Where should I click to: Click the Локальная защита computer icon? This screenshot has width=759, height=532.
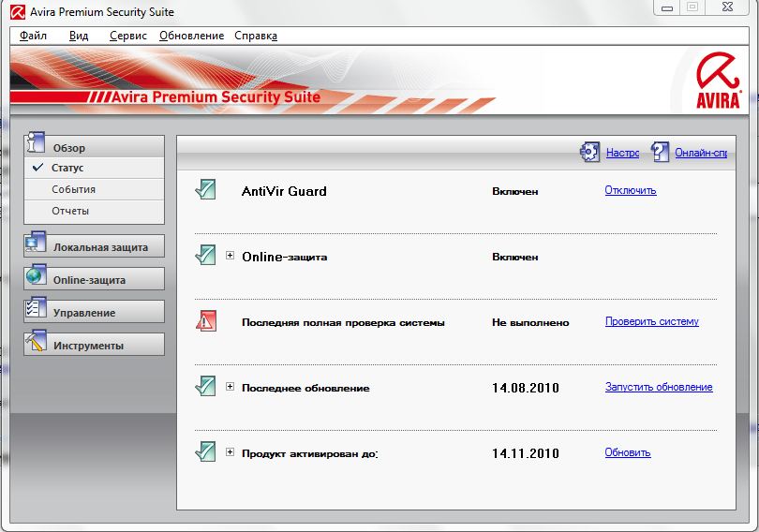[36, 243]
